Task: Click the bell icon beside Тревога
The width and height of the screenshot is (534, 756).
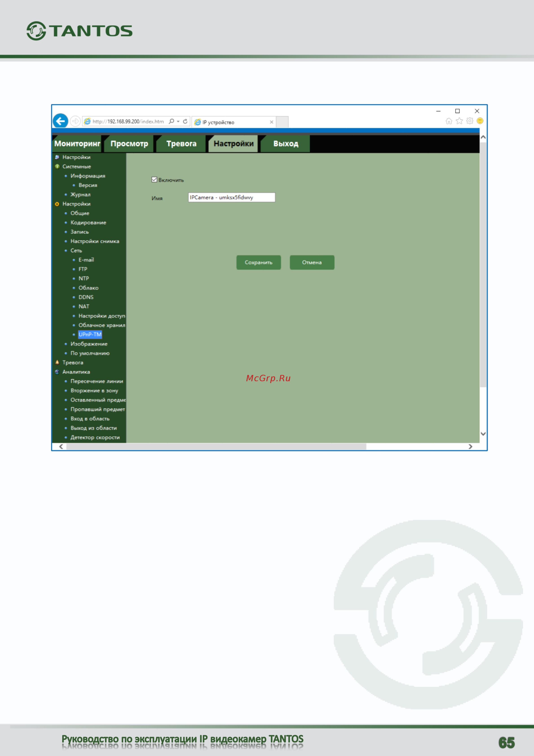Action: coord(57,362)
